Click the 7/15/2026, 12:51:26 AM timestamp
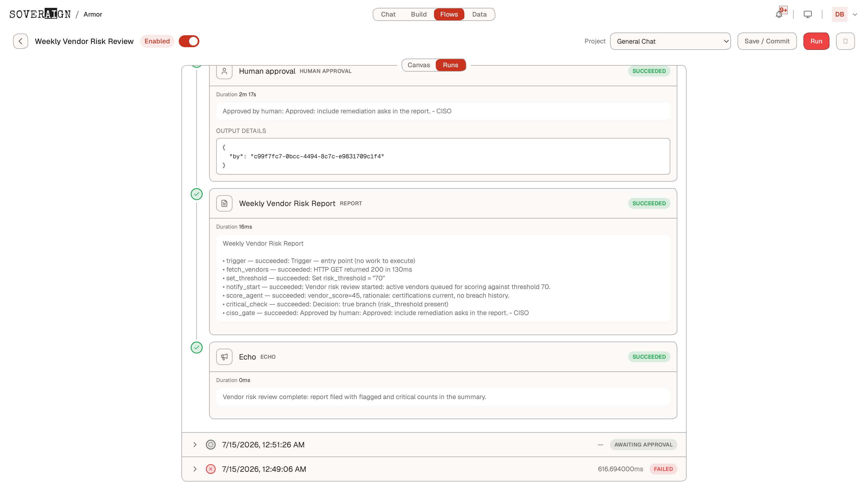This screenshot has width=868, height=488. click(263, 445)
